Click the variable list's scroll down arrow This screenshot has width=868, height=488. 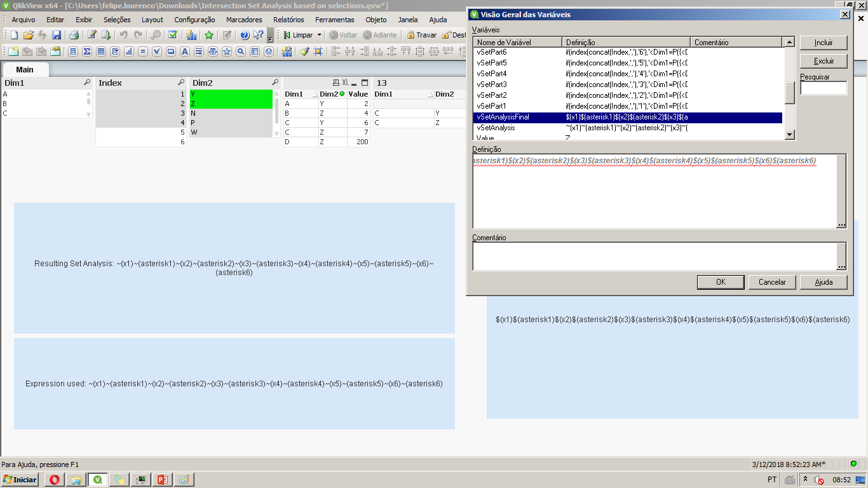click(790, 135)
